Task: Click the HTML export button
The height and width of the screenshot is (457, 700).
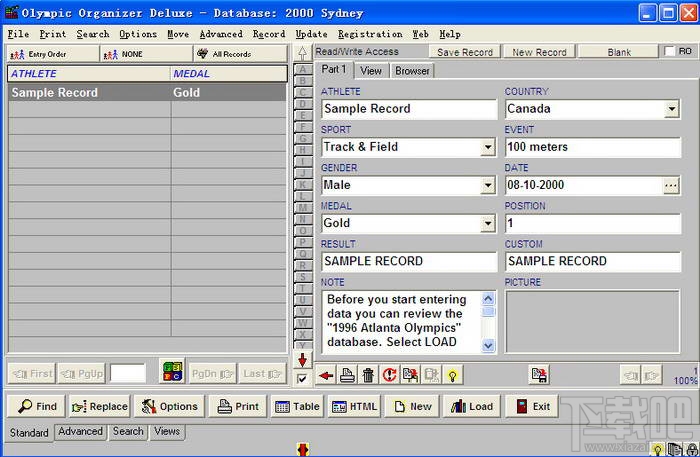Action: pyautogui.click(x=354, y=406)
